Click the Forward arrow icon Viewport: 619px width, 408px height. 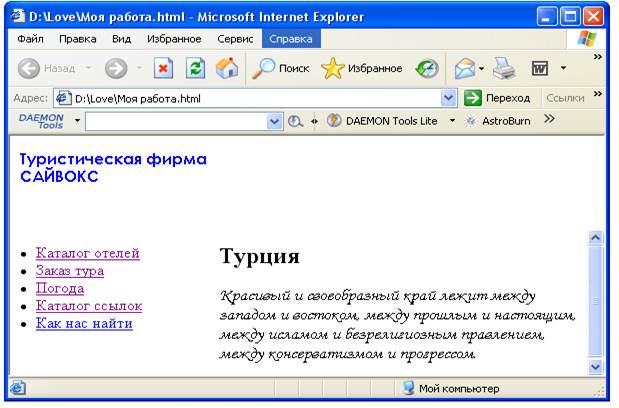pos(116,68)
